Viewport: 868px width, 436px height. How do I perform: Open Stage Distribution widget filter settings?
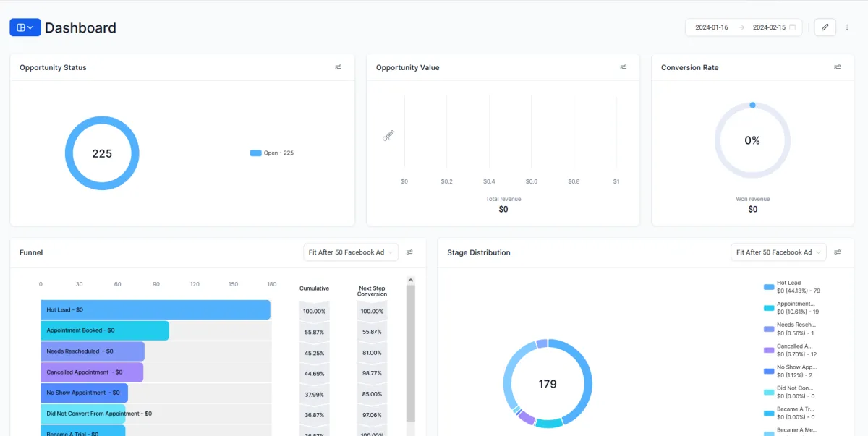pyautogui.click(x=838, y=252)
